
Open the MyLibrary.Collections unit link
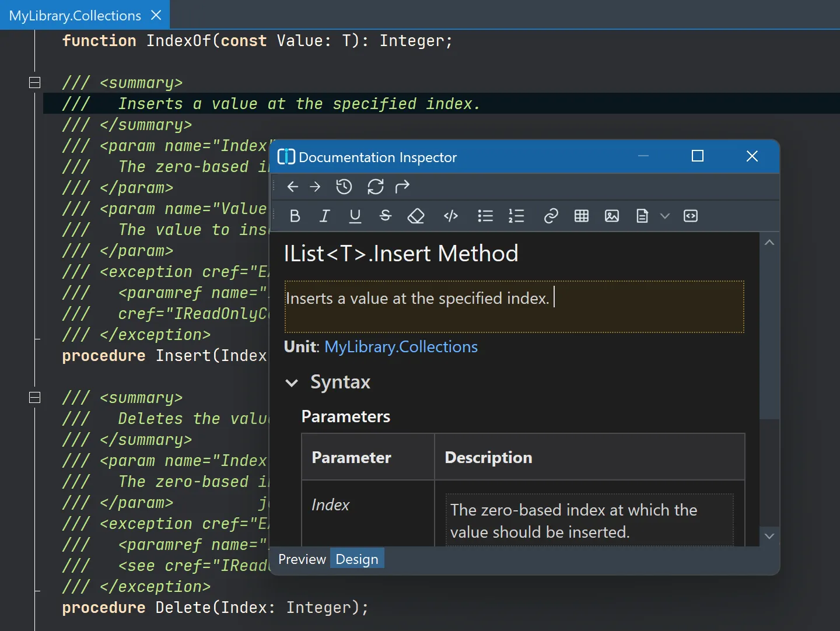401,347
